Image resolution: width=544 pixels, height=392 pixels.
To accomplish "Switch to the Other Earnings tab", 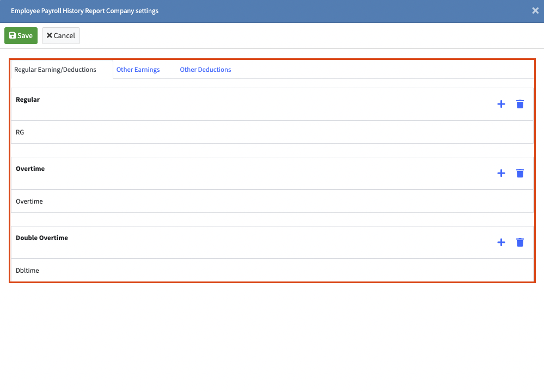I will [x=138, y=70].
